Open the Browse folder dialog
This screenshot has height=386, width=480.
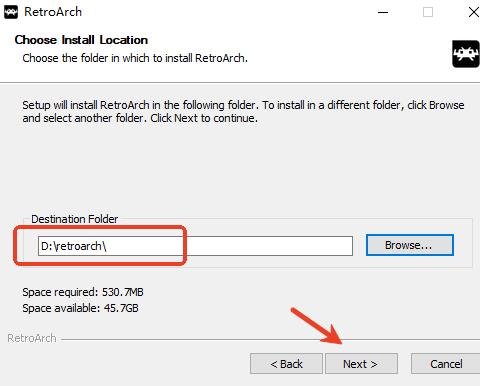pos(410,245)
